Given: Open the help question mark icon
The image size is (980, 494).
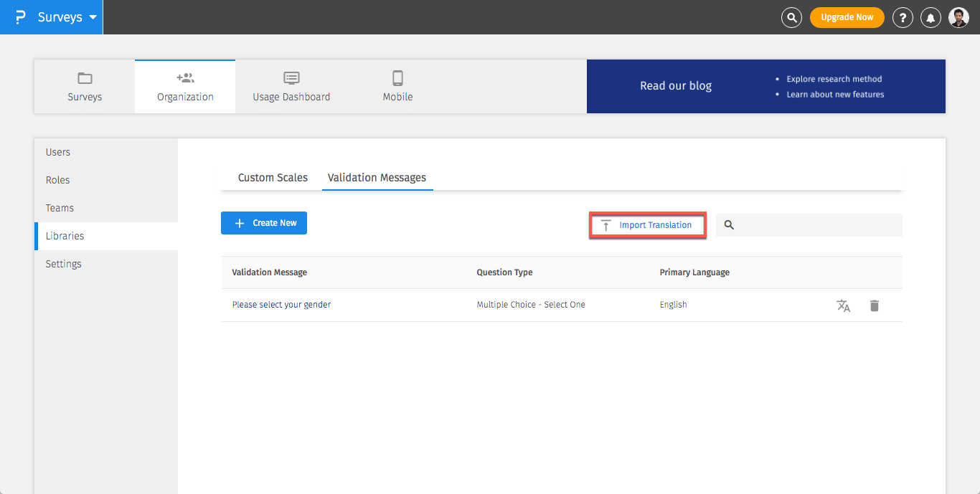Looking at the screenshot, I should (x=902, y=17).
